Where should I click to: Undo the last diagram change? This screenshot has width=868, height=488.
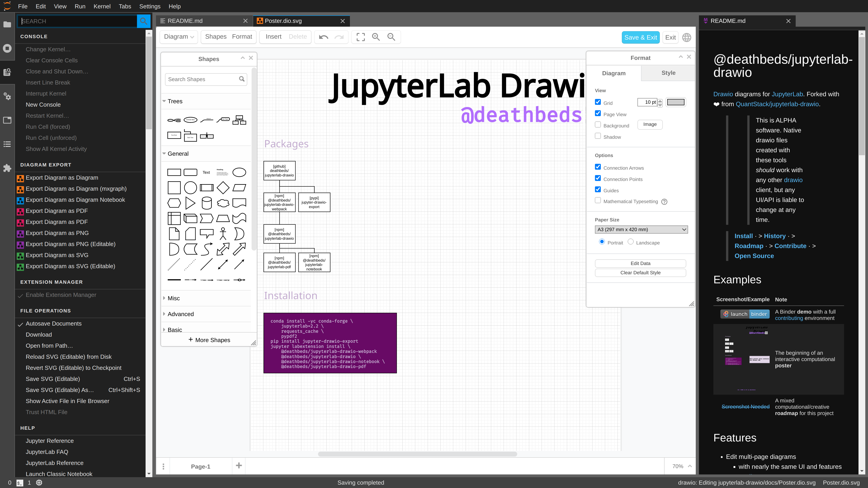click(323, 37)
